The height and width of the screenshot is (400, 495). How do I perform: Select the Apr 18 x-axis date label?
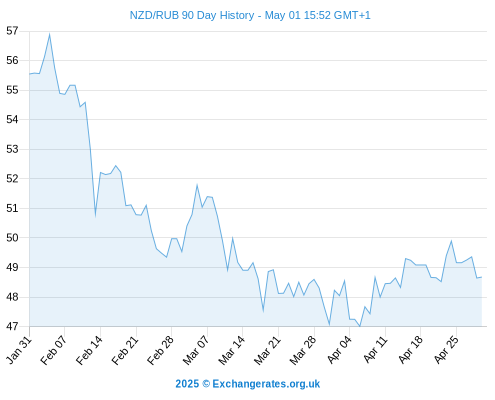tap(411, 350)
